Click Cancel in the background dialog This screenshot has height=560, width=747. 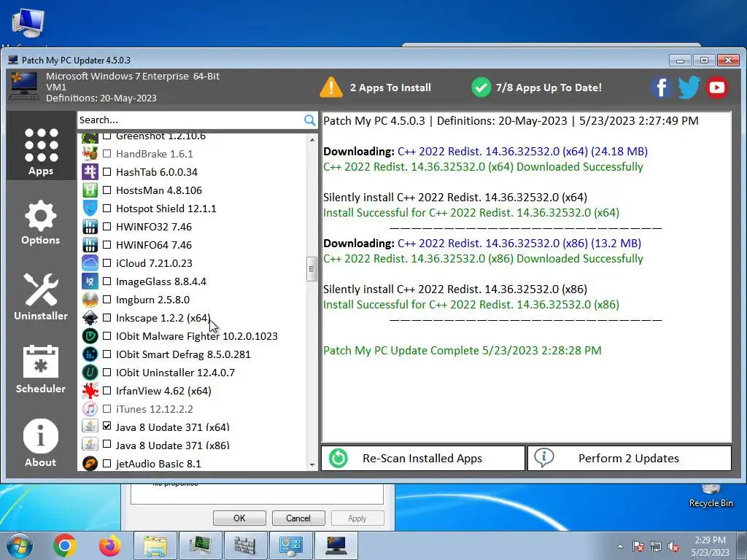pos(298,518)
